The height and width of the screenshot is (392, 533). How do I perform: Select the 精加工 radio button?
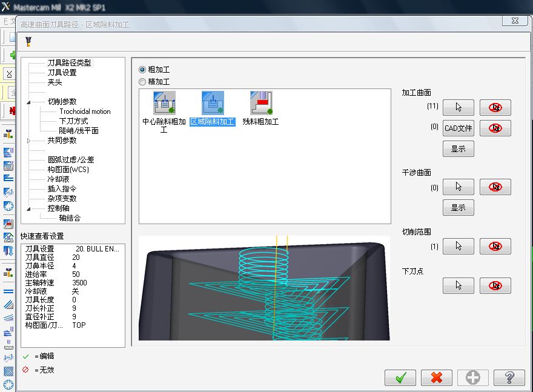click(x=142, y=82)
